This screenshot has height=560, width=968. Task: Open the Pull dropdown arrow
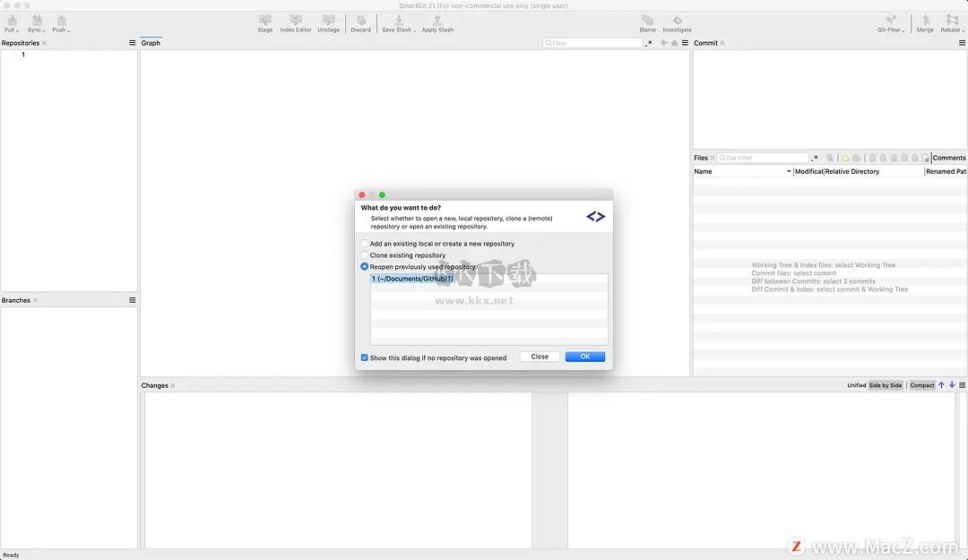pyautogui.click(x=17, y=30)
